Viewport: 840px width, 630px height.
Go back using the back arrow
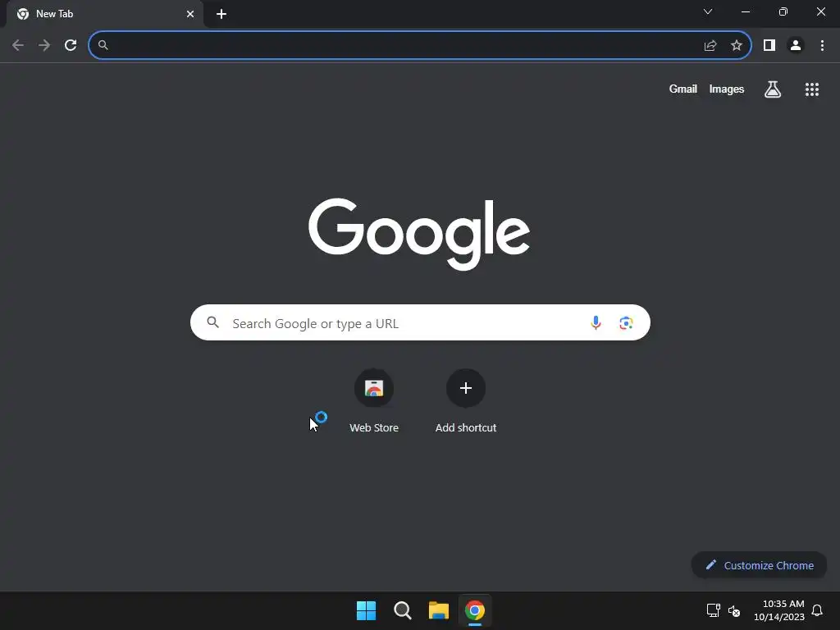pyautogui.click(x=18, y=46)
